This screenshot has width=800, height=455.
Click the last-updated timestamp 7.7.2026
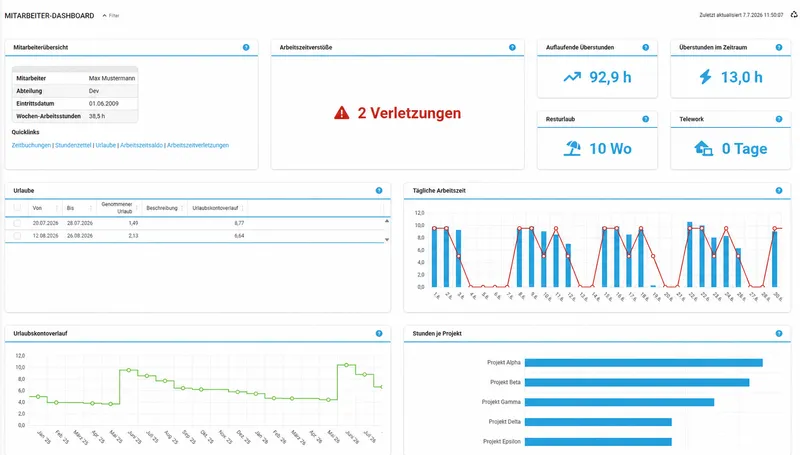click(x=741, y=15)
